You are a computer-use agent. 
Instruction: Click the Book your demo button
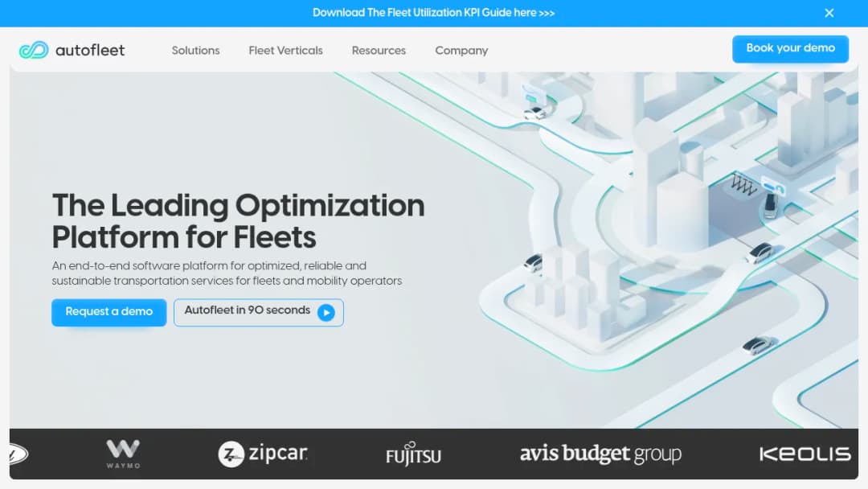(x=790, y=49)
